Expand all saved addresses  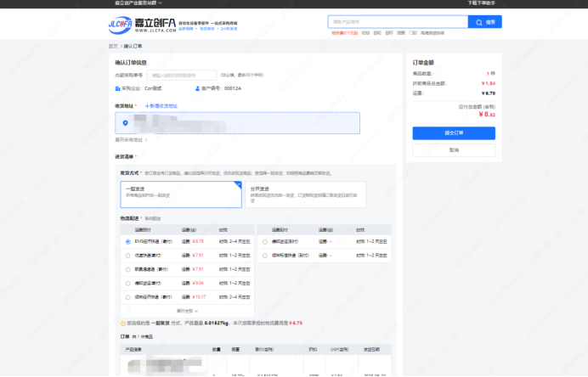130,139
